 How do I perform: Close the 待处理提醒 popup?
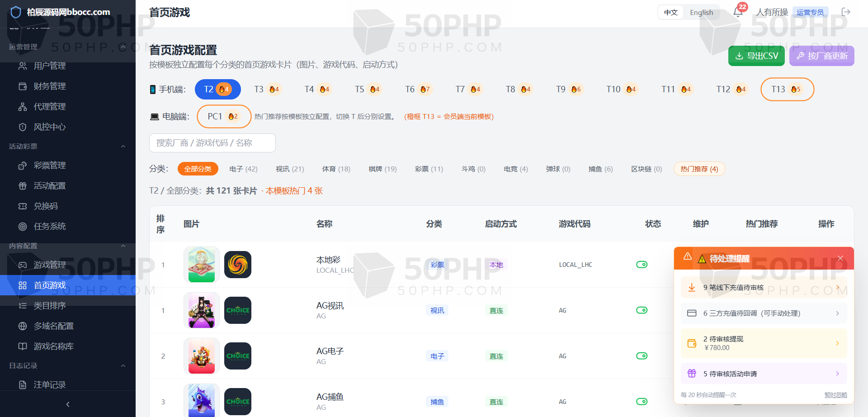tap(840, 258)
